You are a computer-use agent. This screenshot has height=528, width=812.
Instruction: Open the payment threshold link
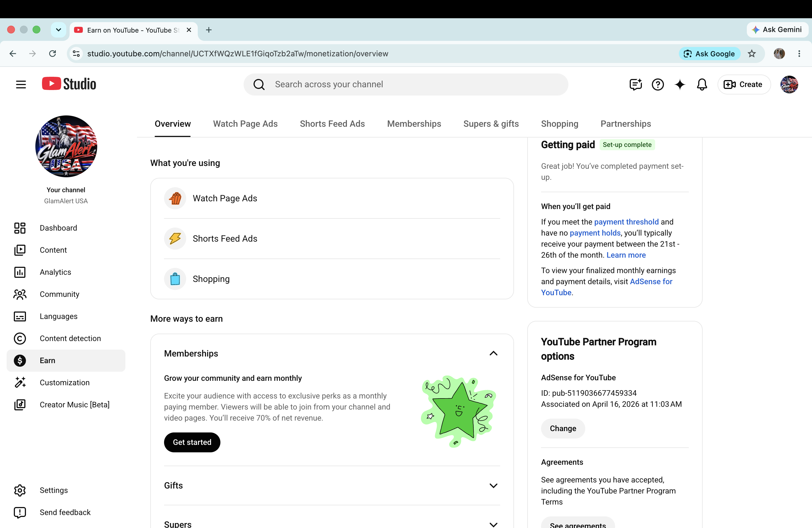click(x=626, y=222)
